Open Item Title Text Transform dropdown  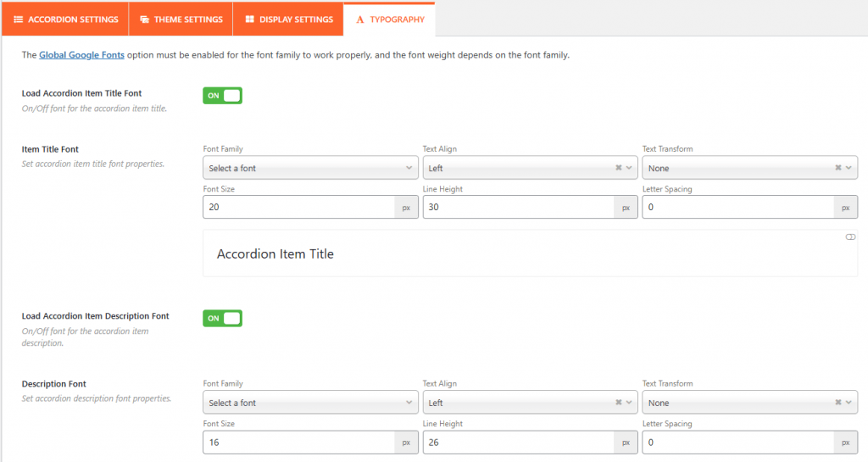[x=742, y=168]
